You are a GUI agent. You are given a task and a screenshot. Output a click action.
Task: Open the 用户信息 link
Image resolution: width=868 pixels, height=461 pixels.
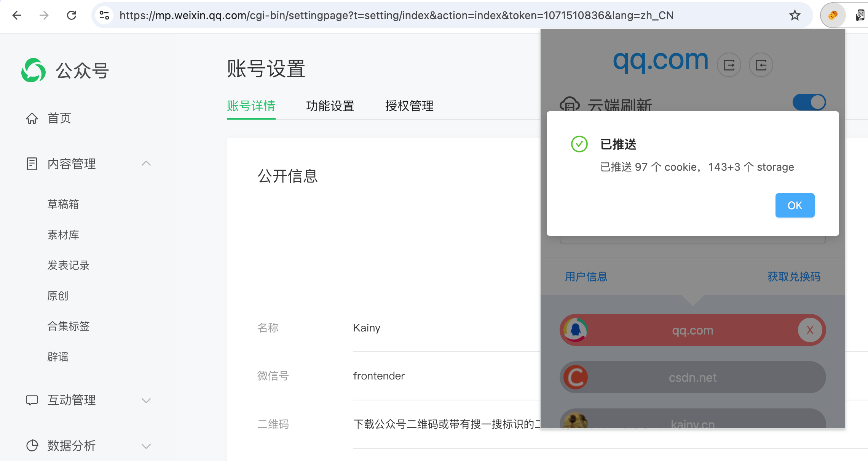tap(586, 277)
